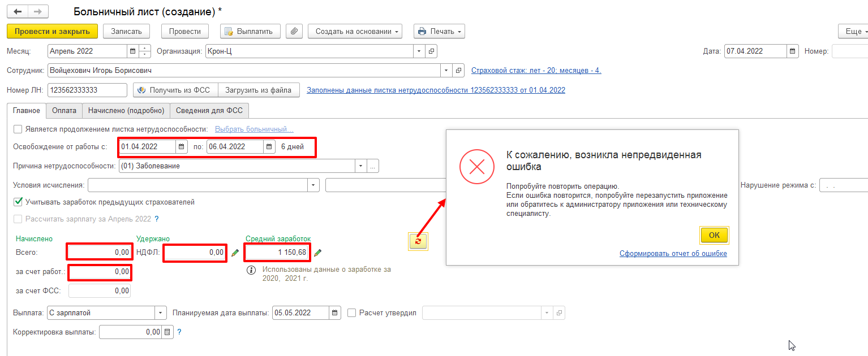Open calculator in Корректировка выплаты field

coord(167,332)
